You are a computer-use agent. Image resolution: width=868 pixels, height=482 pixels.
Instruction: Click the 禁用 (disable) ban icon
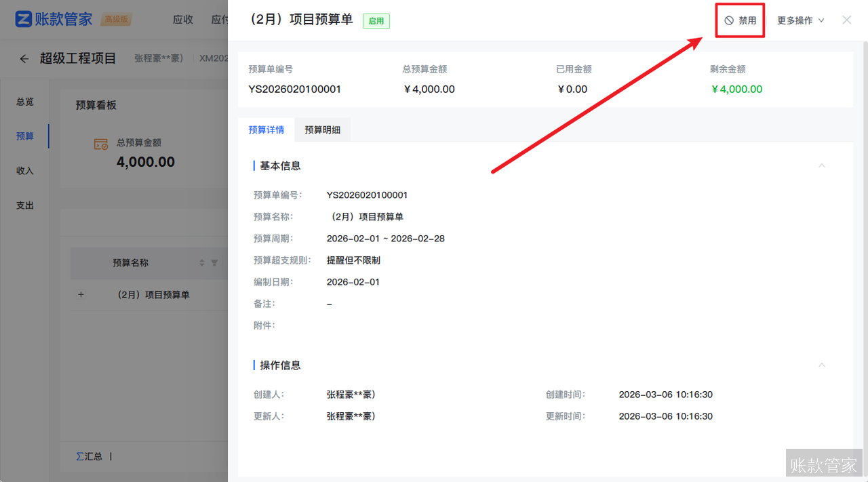[x=728, y=20]
